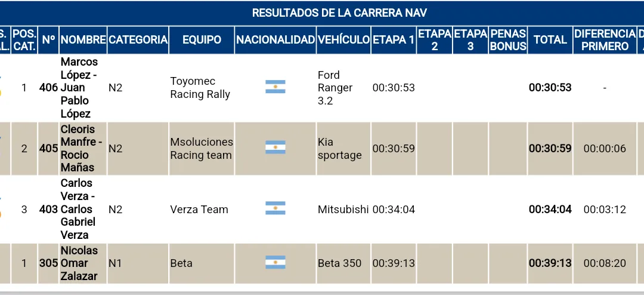Image resolution: width=644 pixels, height=295 pixels.
Task: Click the Beta 350 vehicle cell
Action: 339,263
